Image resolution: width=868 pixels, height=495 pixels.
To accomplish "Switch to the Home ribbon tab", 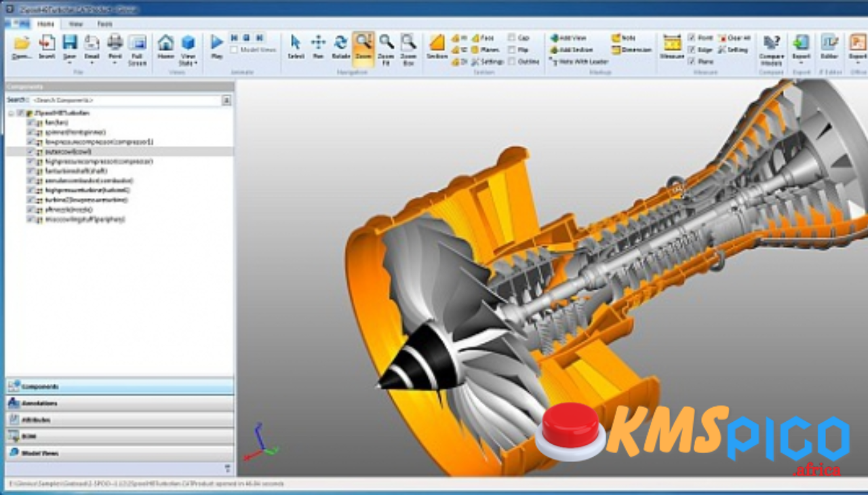I will [x=45, y=24].
